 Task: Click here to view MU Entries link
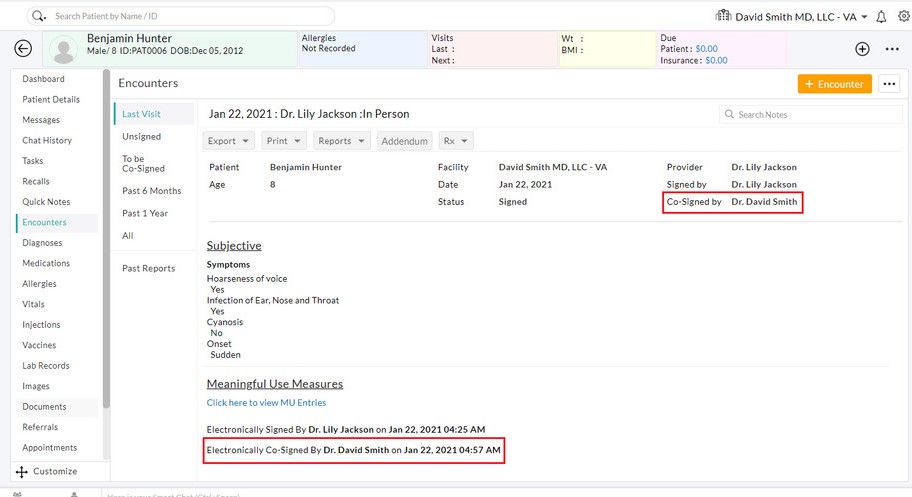[266, 403]
